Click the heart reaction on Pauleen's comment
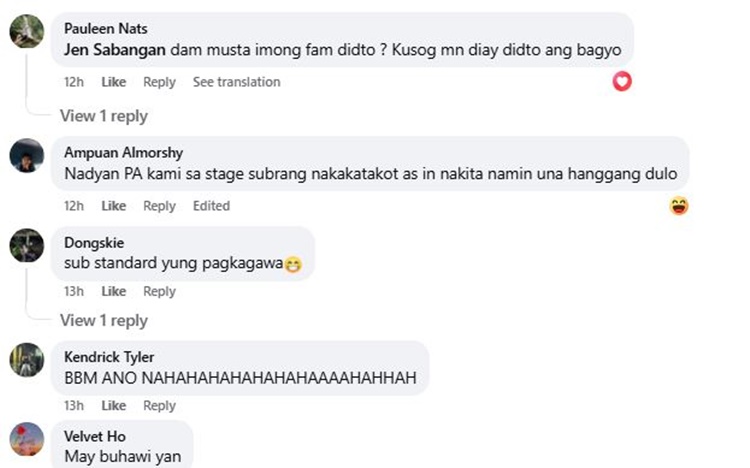 [x=622, y=82]
